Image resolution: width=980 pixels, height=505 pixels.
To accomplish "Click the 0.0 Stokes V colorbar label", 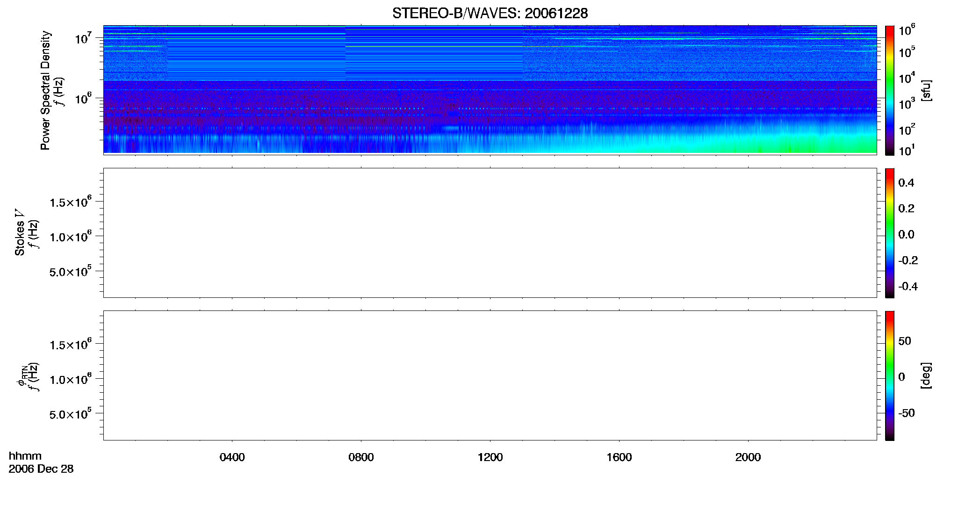I will [x=906, y=234].
